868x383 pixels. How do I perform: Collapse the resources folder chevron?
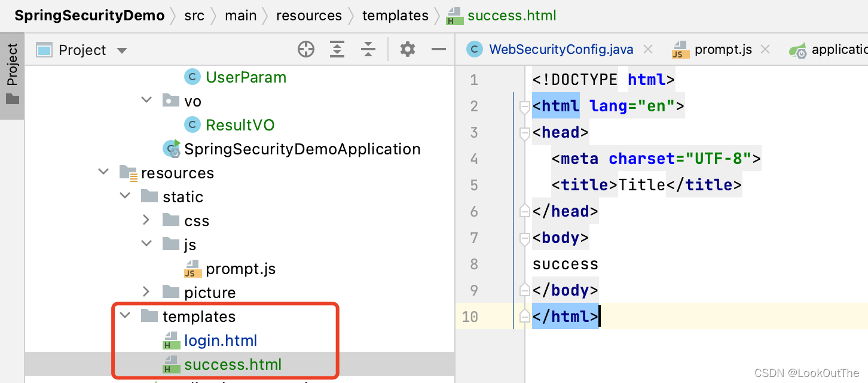coord(103,172)
